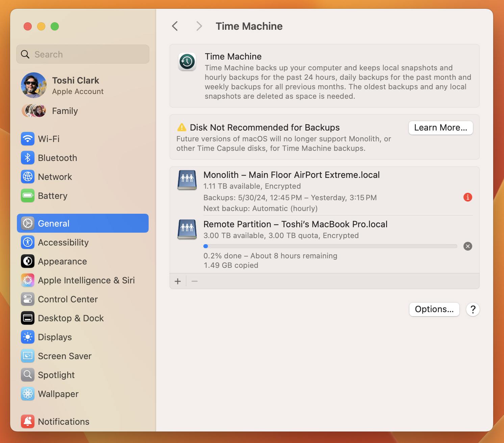
Task: Go back with the left chevron
Action: [x=175, y=26]
